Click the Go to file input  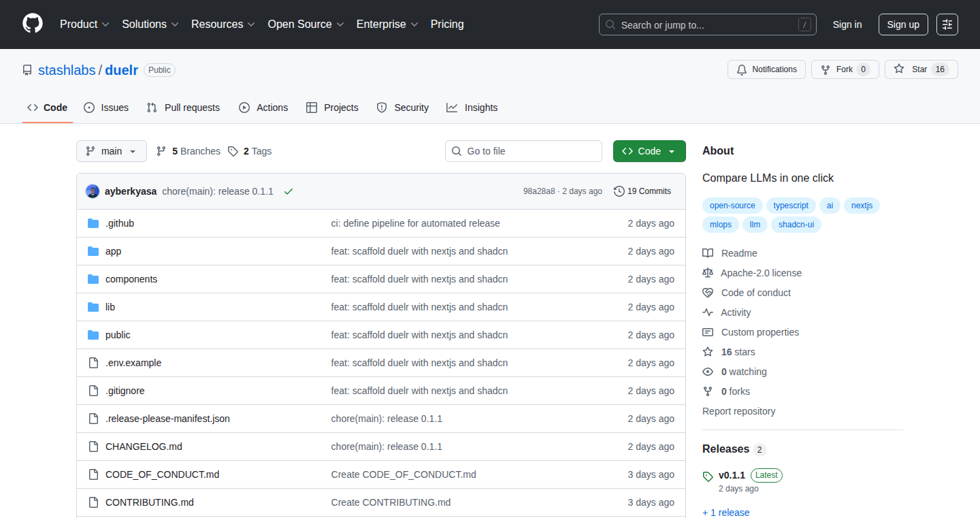[524, 151]
